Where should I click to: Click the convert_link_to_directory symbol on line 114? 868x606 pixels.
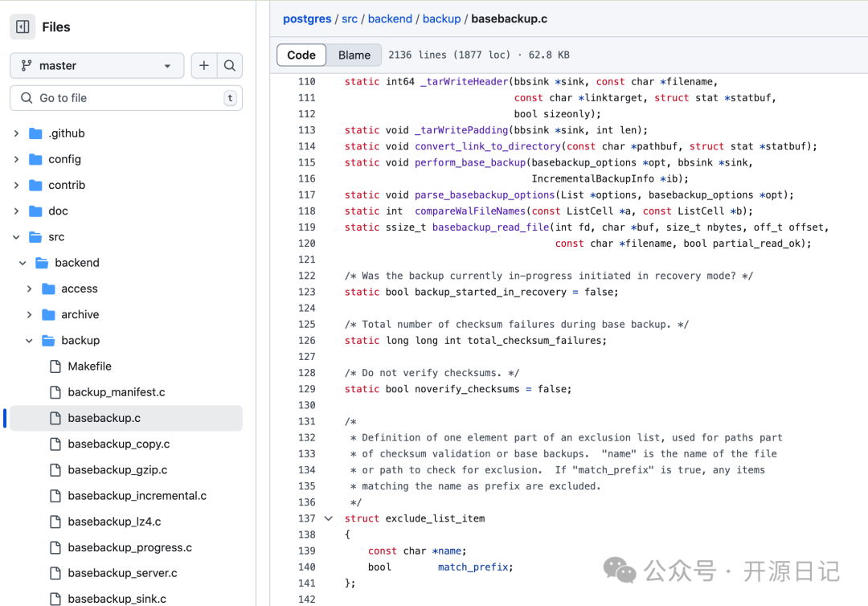(488, 146)
